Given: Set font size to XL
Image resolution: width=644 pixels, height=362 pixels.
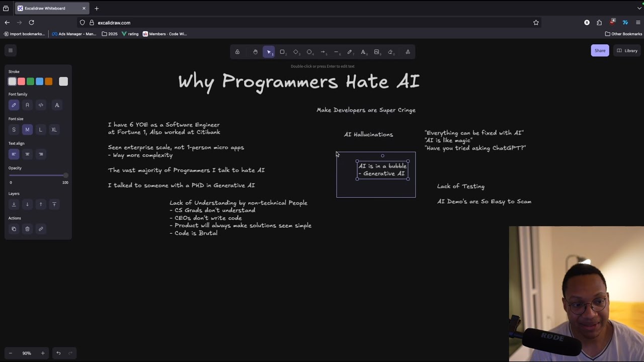Looking at the screenshot, I should point(54,130).
